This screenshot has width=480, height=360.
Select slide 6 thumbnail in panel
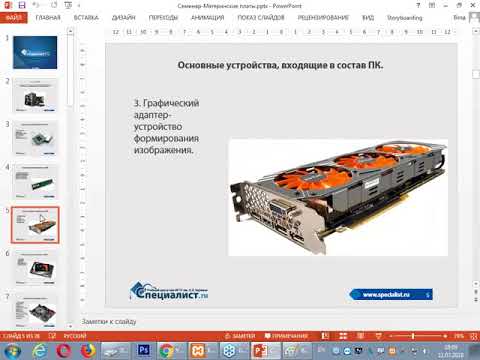tap(35, 268)
